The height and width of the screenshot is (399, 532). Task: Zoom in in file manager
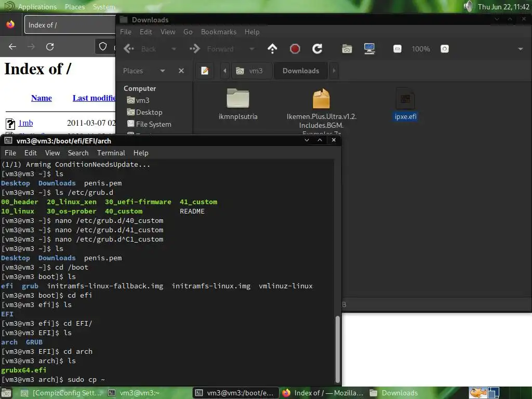445,49
